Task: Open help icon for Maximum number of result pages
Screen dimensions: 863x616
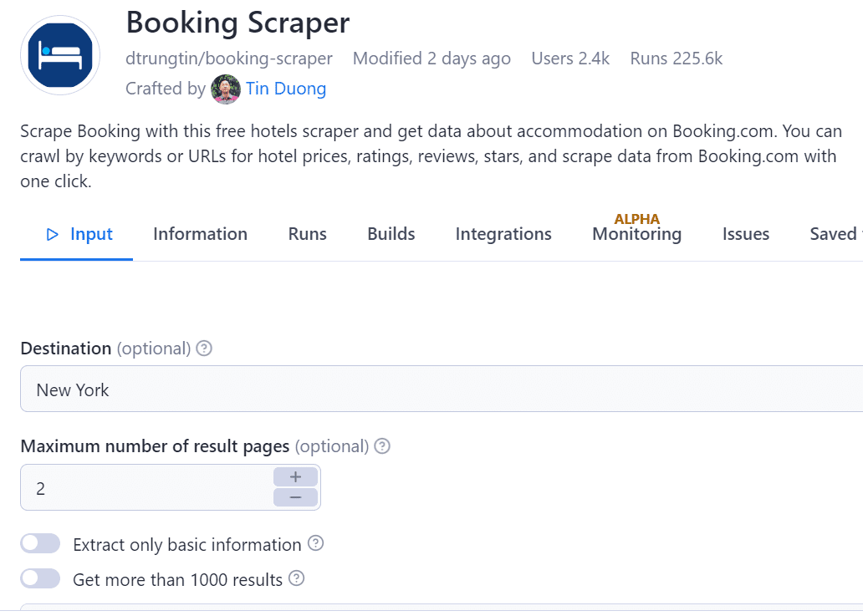Action: click(382, 445)
